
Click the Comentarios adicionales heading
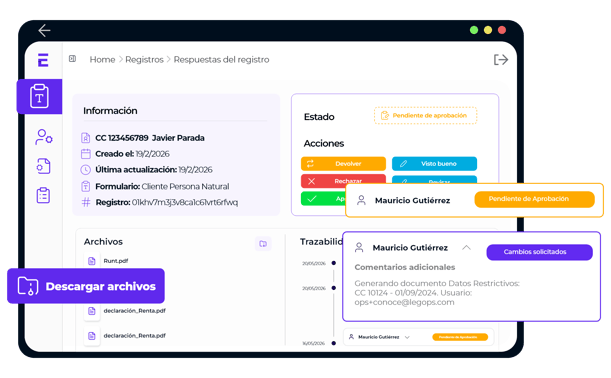pos(404,267)
